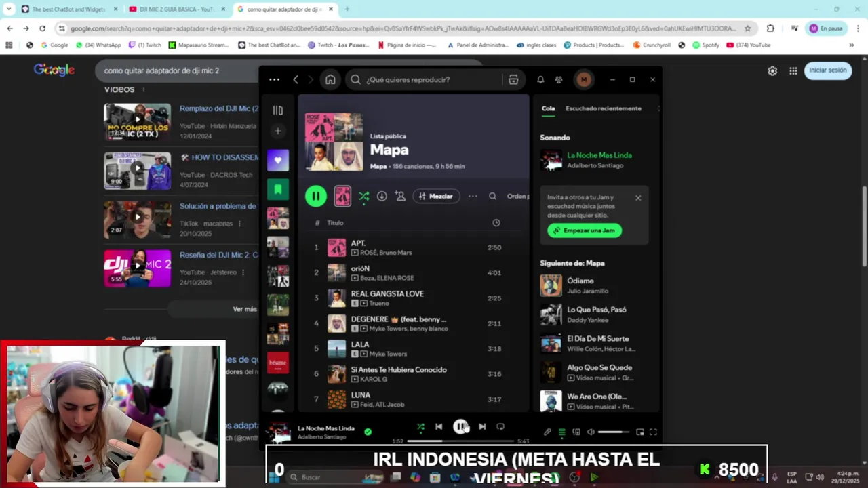Toggle the queue view icon

click(x=561, y=432)
